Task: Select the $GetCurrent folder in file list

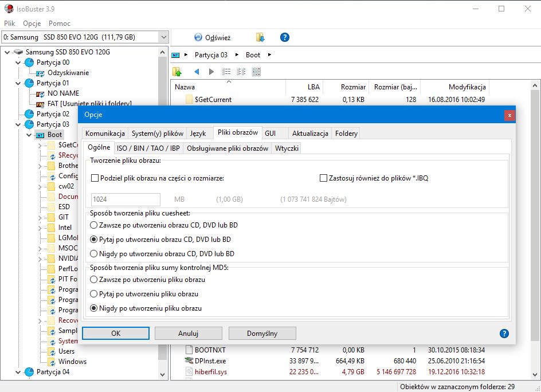Action: (213, 100)
